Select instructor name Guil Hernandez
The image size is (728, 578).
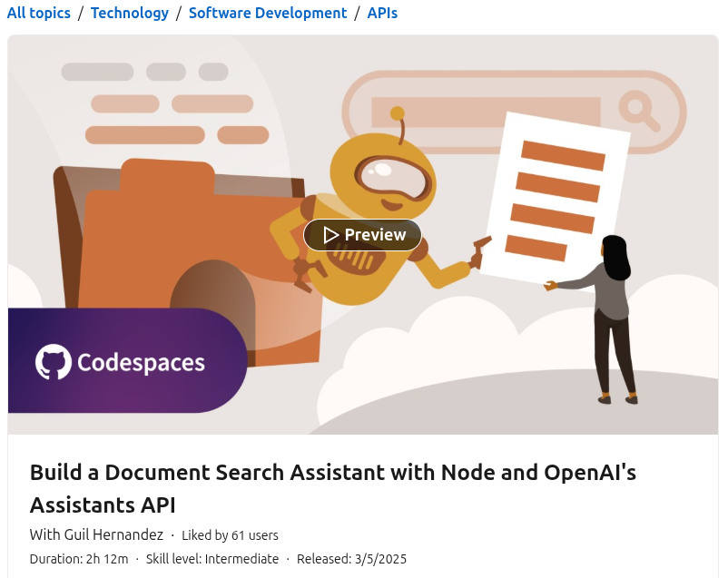click(113, 534)
